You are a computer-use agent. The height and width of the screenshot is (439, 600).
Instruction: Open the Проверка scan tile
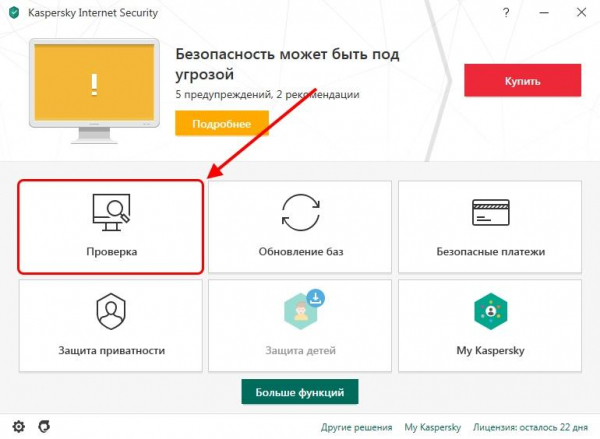point(111,227)
